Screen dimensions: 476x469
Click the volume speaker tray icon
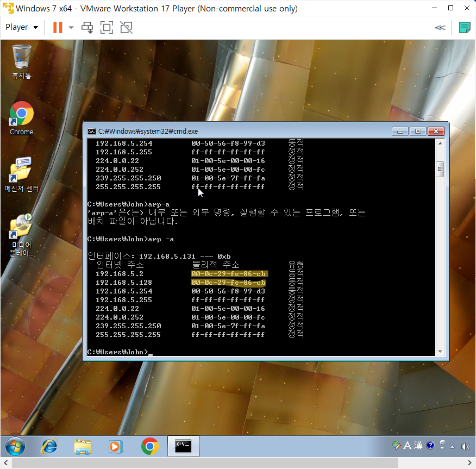tap(465, 446)
